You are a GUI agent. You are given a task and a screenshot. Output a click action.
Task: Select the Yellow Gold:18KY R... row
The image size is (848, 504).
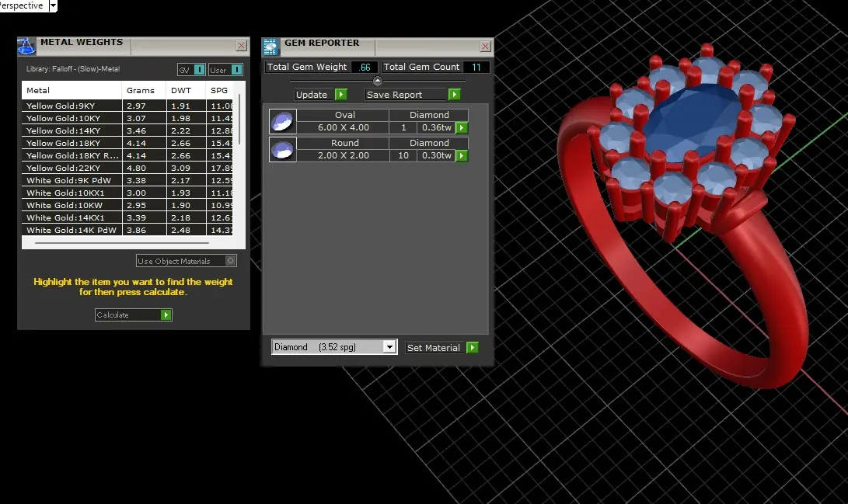click(x=127, y=155)
